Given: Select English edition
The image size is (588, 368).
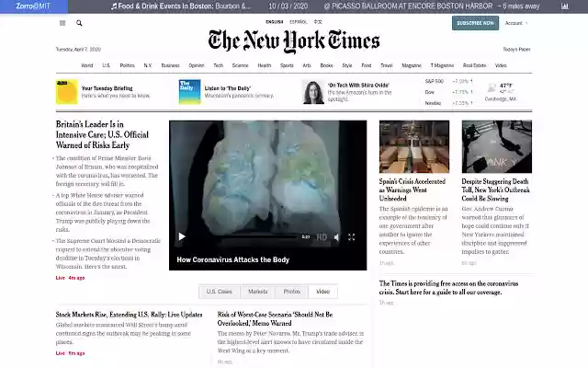Looking at the screenshot, I should pos(275,22).
